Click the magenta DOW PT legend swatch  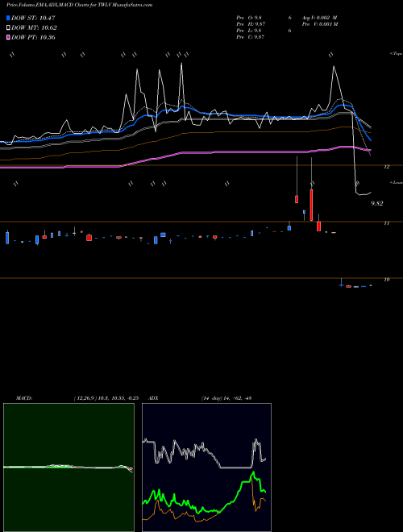click(x=9, y=37)
